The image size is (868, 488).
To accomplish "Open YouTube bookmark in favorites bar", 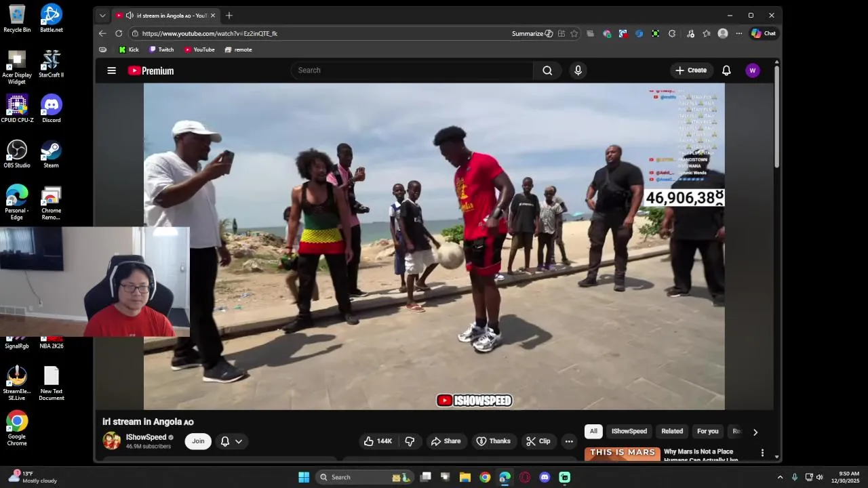I will (199, 49).
